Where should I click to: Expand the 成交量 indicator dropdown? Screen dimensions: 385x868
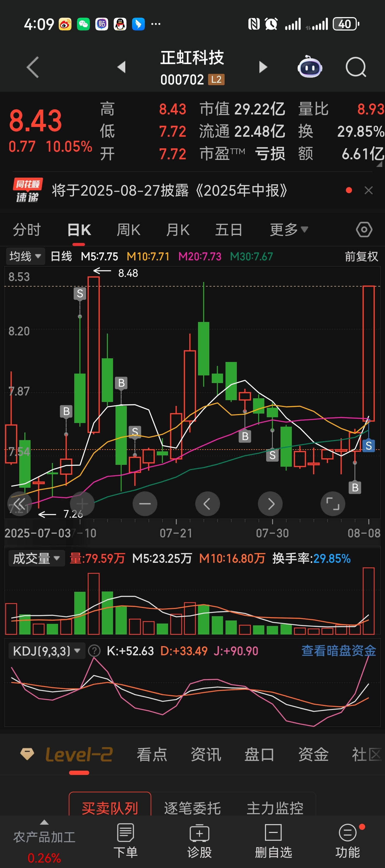36,558
